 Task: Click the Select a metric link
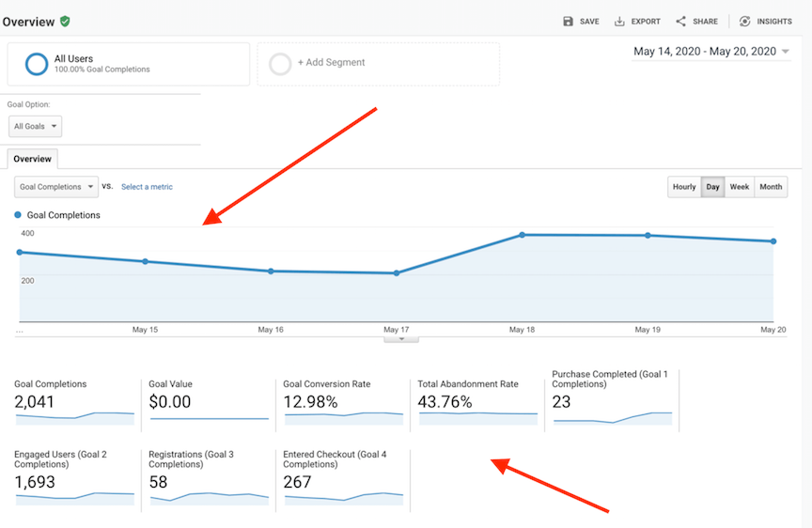[147, 187]
